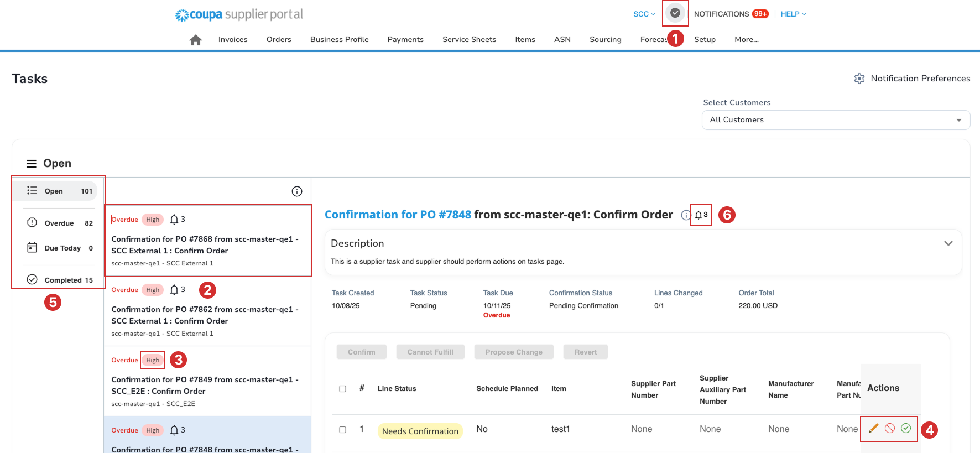Select the PO #7868 task card
Screen dimensions: 980x453
[x=207, y=241]
